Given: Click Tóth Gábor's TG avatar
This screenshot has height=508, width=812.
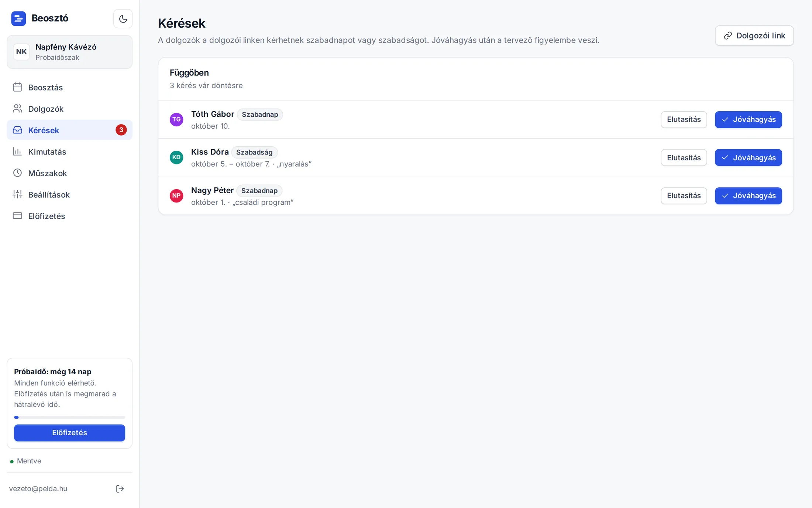Looking at the screenshot, I should 176,119.
